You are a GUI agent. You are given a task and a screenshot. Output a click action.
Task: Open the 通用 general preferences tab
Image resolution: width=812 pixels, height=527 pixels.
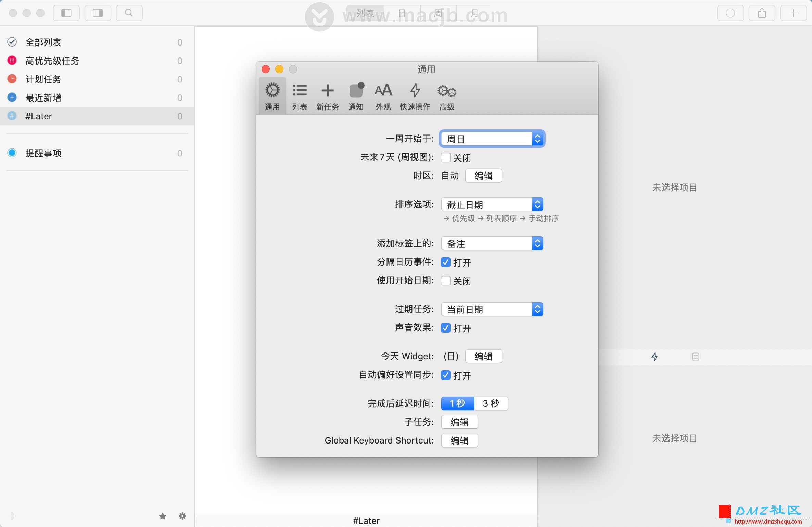click(x=272, y=96)
